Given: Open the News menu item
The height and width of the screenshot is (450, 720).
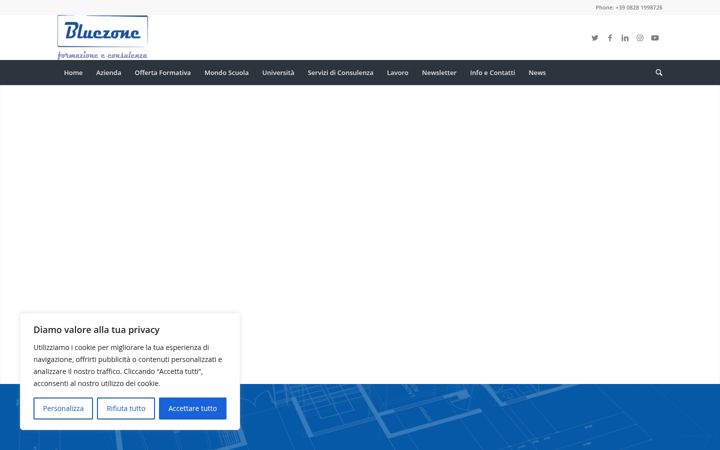Looking at the screenshot, I should (537, 73).
